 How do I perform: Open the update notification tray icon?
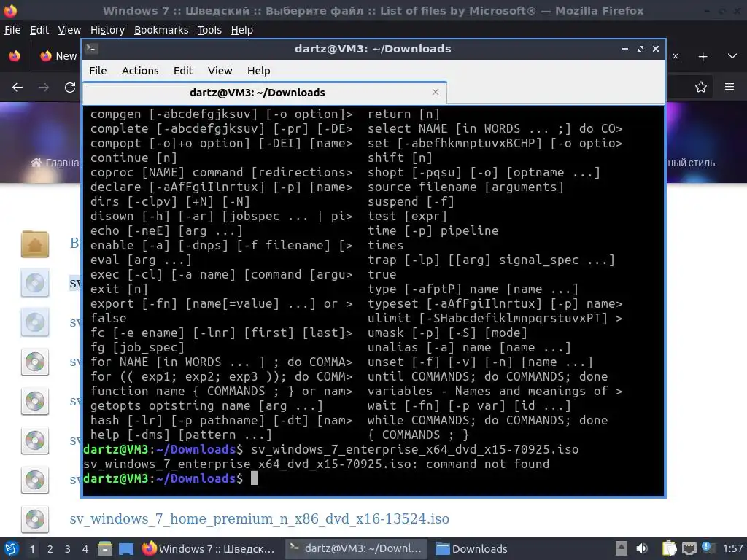click(707, 548)
